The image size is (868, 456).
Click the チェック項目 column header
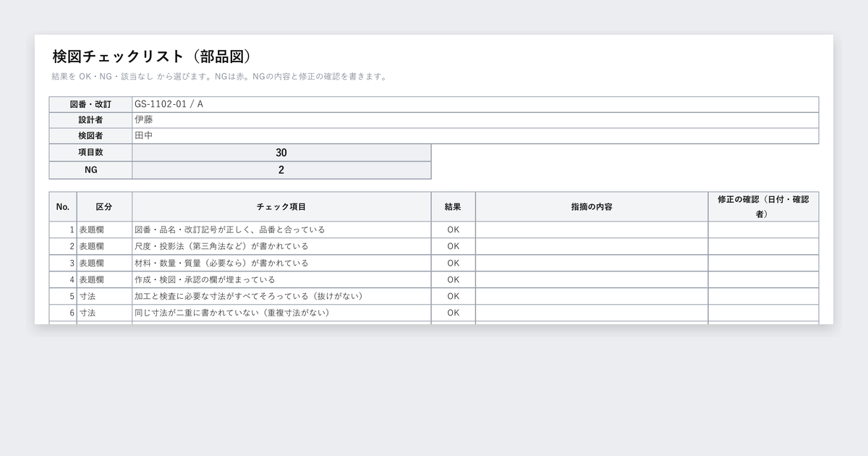click(x=281, y=207)
